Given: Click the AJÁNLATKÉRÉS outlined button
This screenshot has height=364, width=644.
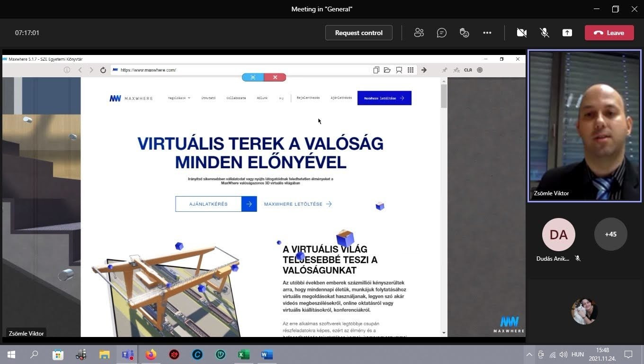Looking at the screenshot, I should [x=216, y=204].
